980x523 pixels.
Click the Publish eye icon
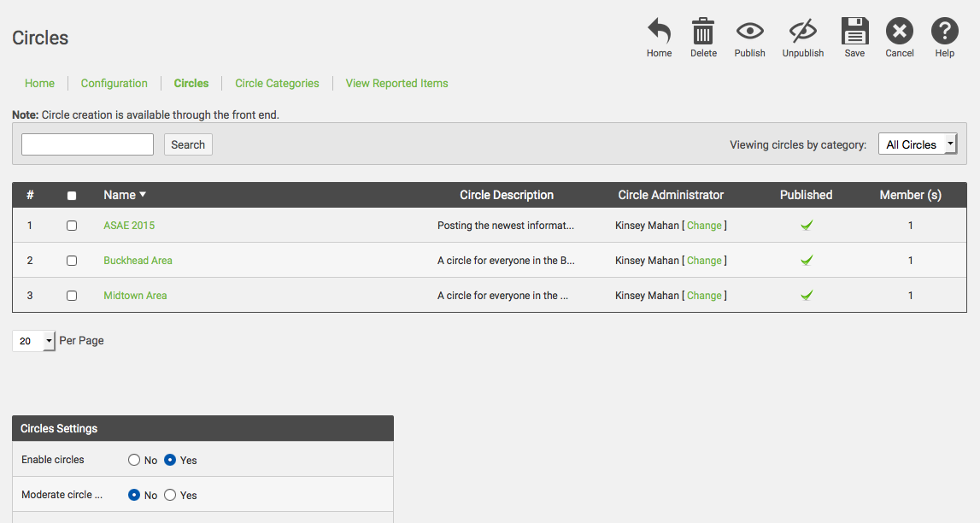(749, 32)
